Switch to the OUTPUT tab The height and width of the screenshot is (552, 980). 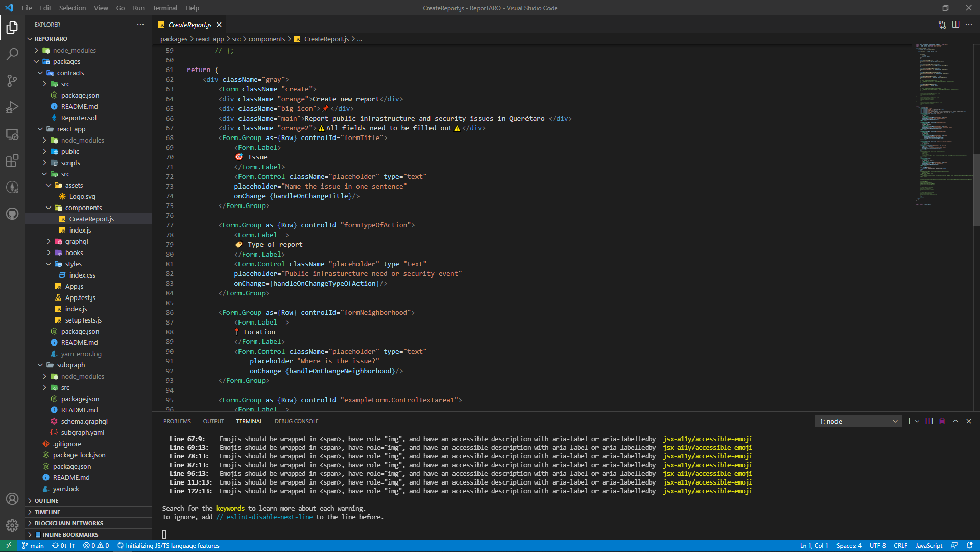[x=213, y=421]
